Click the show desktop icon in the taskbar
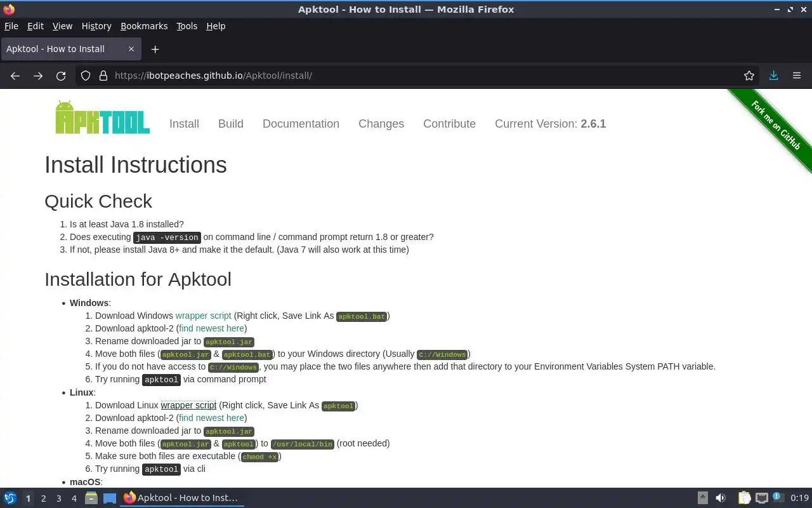Image resolution: width=812 pixels, height=508 pixels. (110, 498)
